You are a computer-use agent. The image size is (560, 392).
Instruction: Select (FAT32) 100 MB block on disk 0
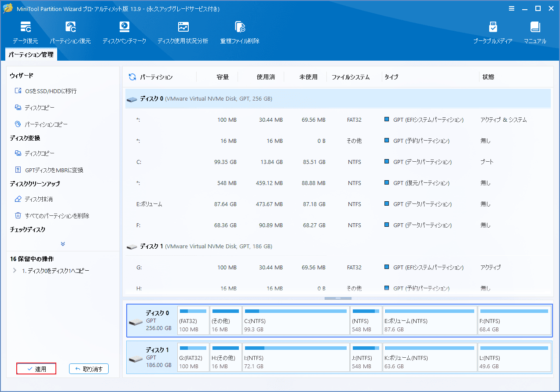tap(193, 320)
